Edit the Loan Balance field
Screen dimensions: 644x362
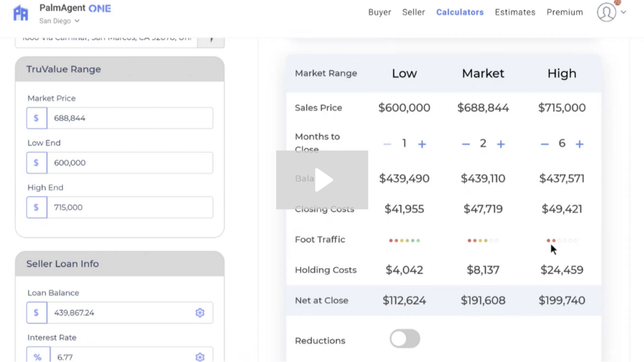tap(120, 313)
